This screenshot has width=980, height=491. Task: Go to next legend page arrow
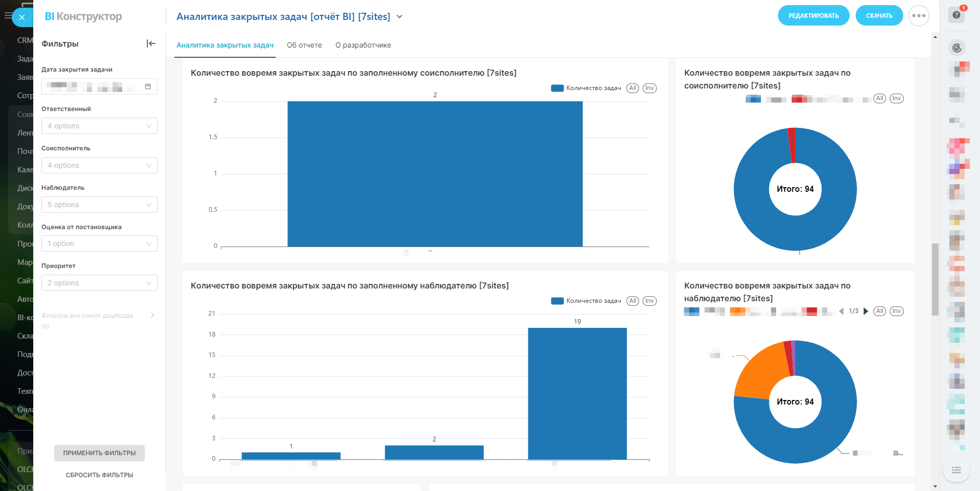[866, 311]
